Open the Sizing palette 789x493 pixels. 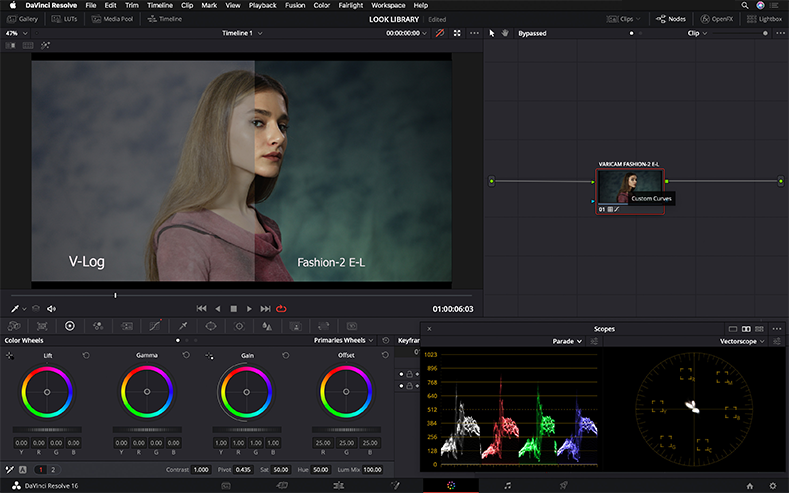pos(324,326)
